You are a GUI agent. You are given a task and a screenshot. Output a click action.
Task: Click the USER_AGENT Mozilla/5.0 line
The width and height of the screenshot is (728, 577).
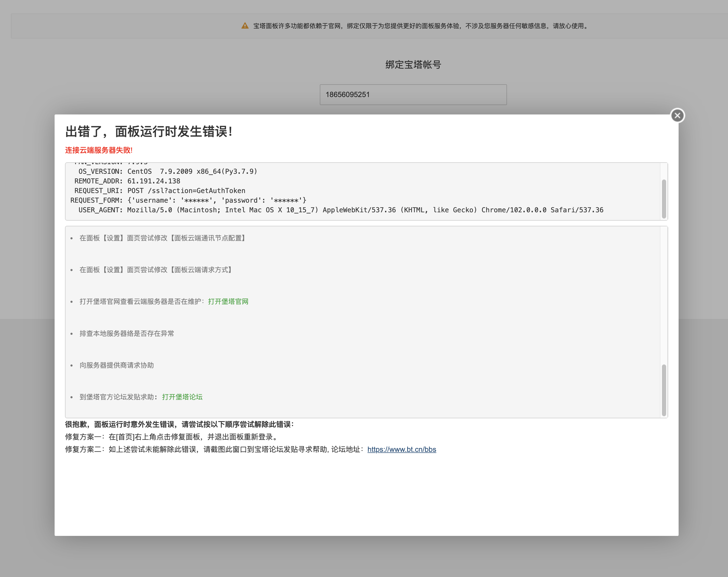(341, 210)
